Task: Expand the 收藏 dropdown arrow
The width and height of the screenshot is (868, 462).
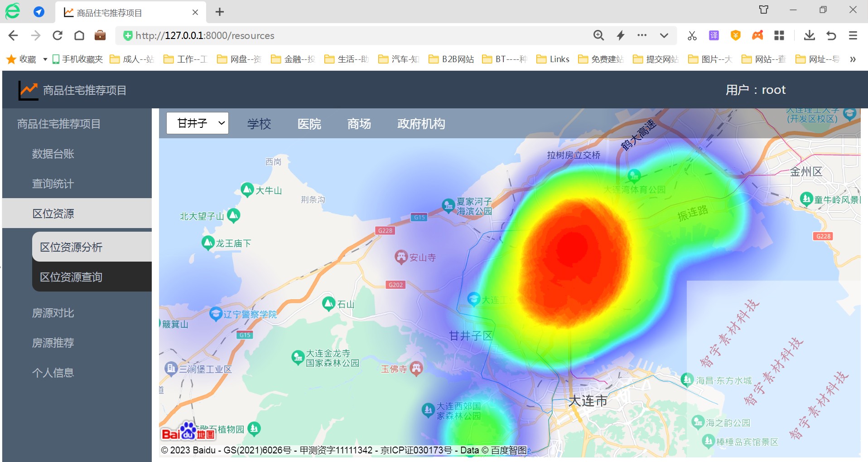Action: [x=45, y=59]
